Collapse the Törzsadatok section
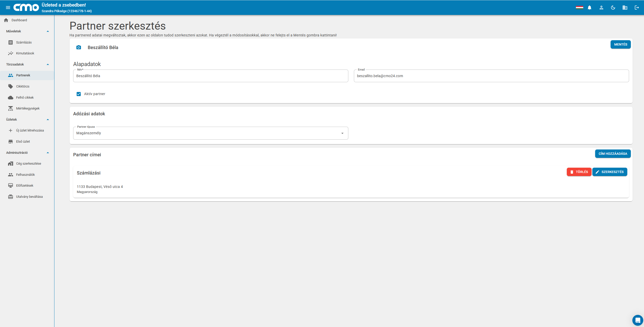 48,64
